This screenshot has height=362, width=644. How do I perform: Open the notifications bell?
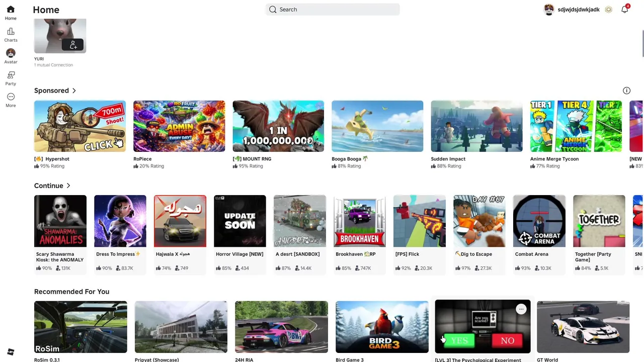[x=624, y=10]
